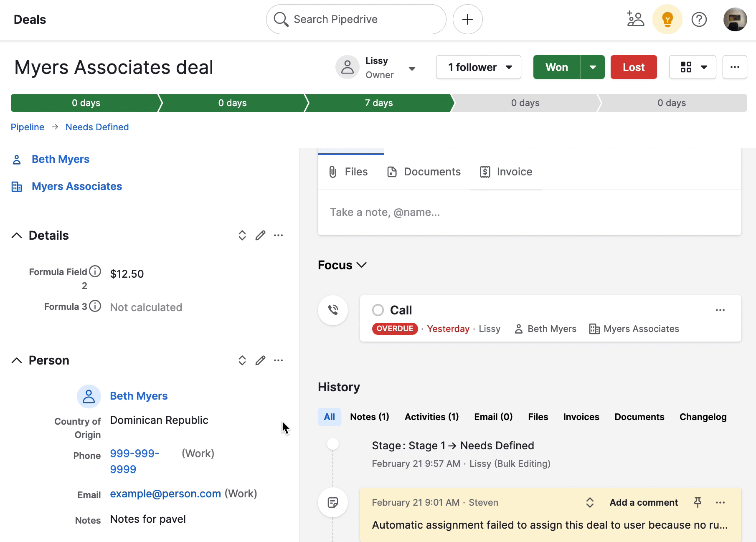Click the organization icon beside Myers Associates
The image size is (756, 542).
pos(17,187)
